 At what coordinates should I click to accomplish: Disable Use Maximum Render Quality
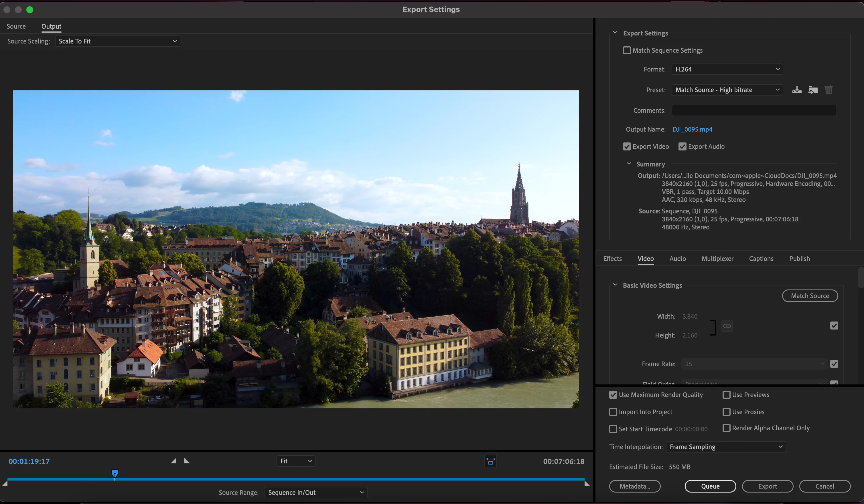click(x=613, y=395)
